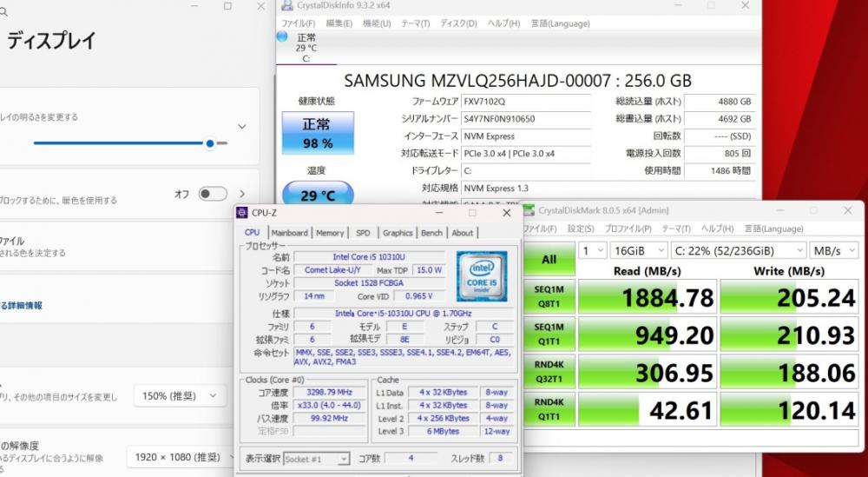Switch to the Bench tab in CPU-Z

pos(431,233)
